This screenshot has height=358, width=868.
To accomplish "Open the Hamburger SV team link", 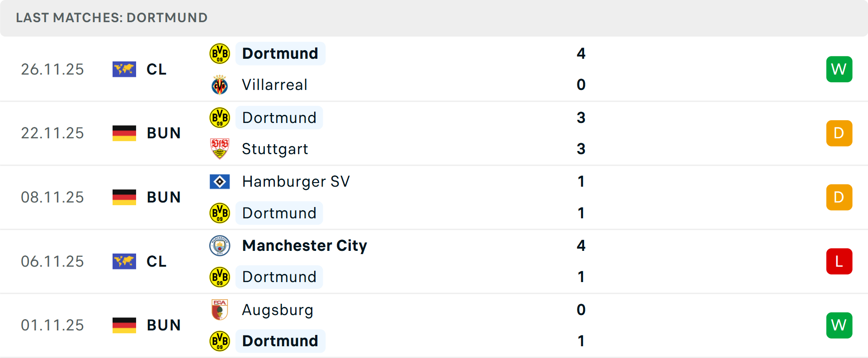I will (296, 182).
